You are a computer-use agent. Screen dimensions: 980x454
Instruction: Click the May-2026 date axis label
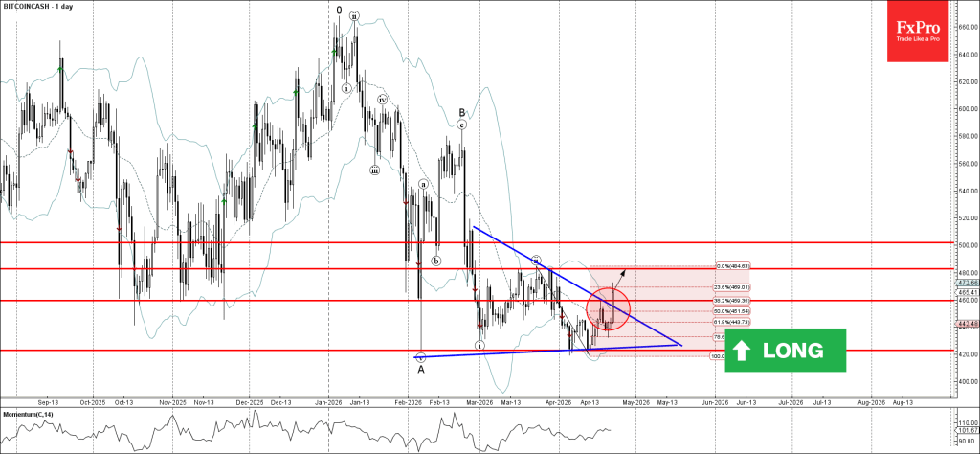[635, 402]
